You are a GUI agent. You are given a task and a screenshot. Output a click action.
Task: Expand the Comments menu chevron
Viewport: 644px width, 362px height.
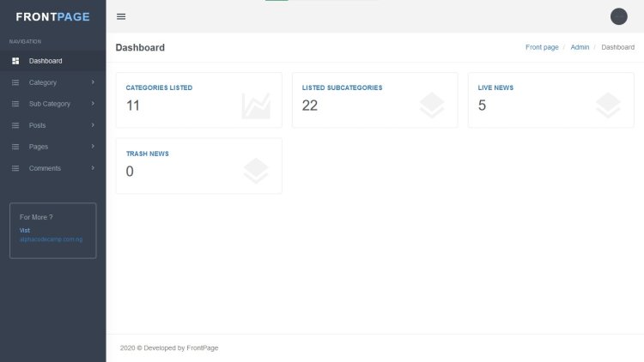93,168
